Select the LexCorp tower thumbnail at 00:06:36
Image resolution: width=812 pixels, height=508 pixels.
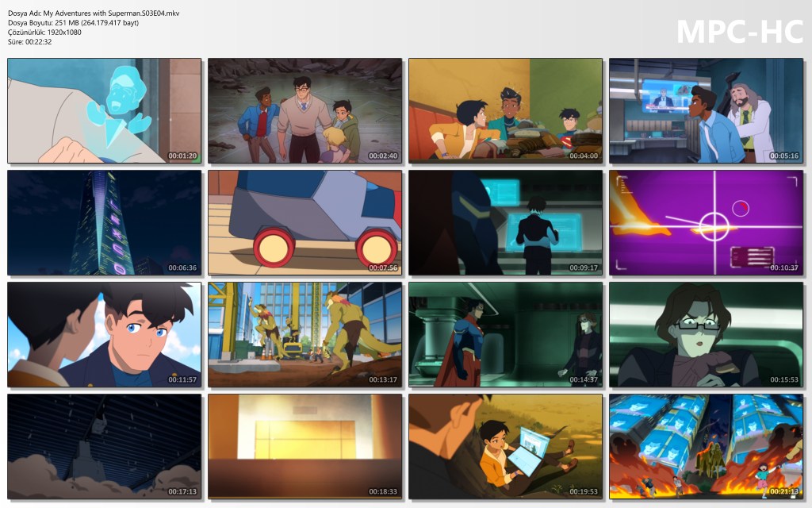coord(104,223)
